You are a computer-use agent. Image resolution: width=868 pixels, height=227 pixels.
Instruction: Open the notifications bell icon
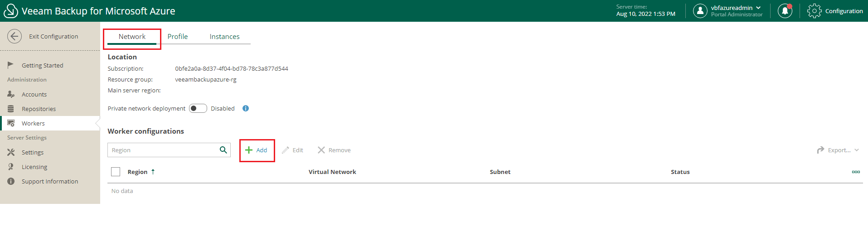coord(785,11)
